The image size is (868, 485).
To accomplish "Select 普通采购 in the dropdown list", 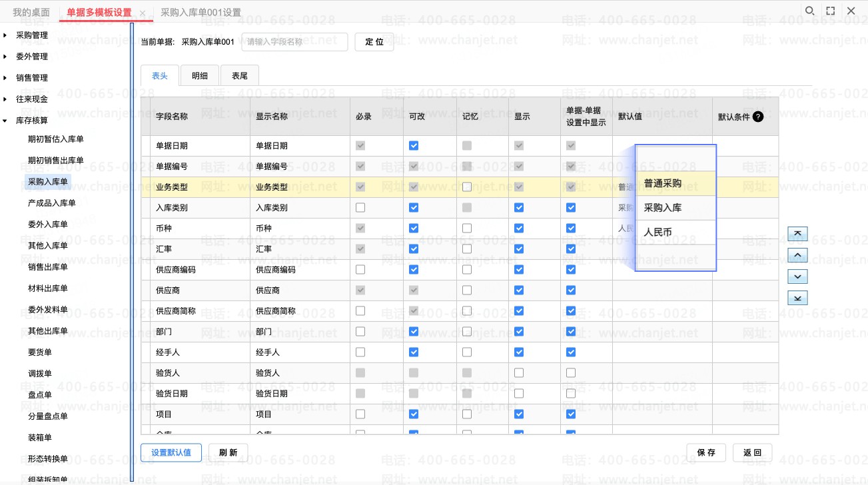I will pyautogui.click(x=675, y=183).
